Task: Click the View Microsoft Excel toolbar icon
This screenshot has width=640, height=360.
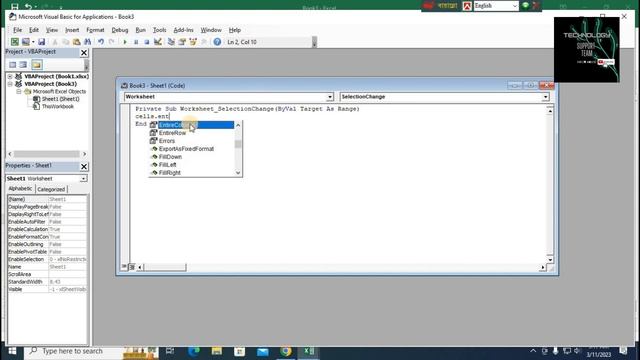Action: click(x=15, y=42)
